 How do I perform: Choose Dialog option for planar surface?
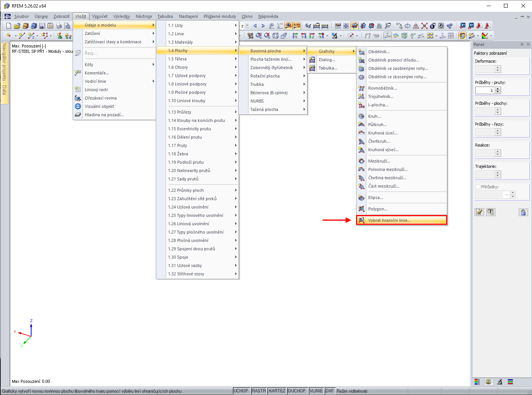[x=331, y=60]
